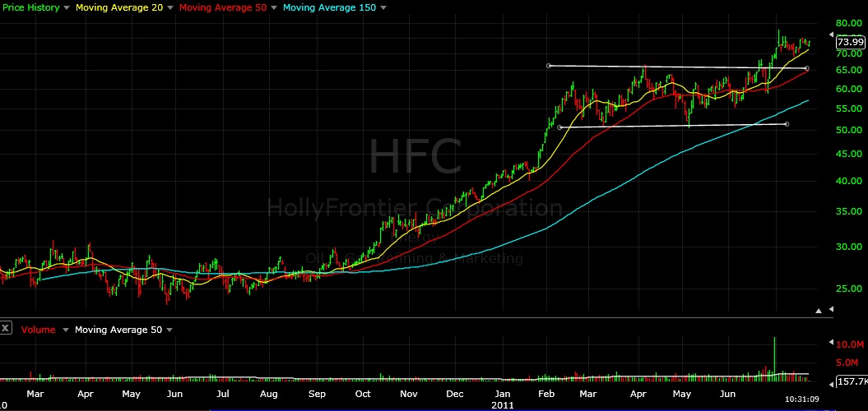
Task: Click the volume value tag 157.7K
Action: point(852,381)
